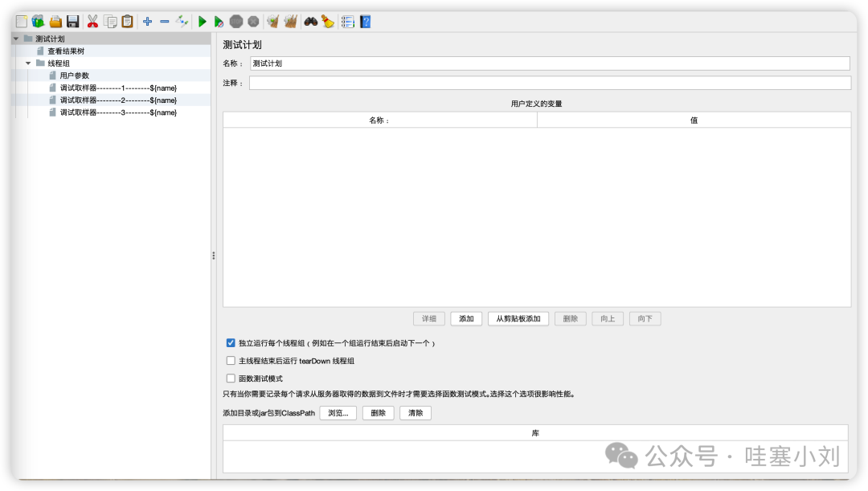
Task: Copy the selected element via toolbar
Action: (110, 22)
